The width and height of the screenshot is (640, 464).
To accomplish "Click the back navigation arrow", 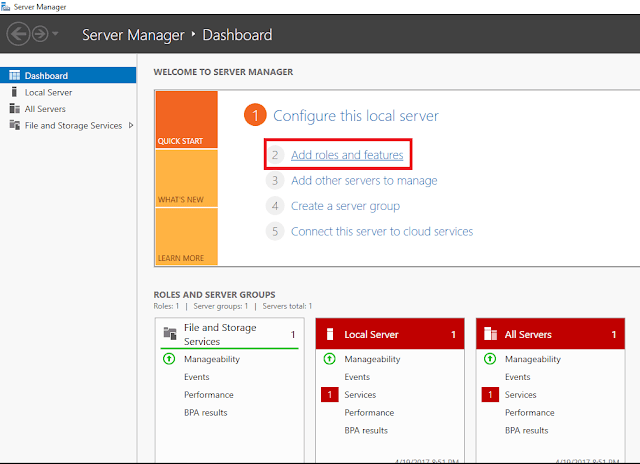I will (x=18, y=34).
